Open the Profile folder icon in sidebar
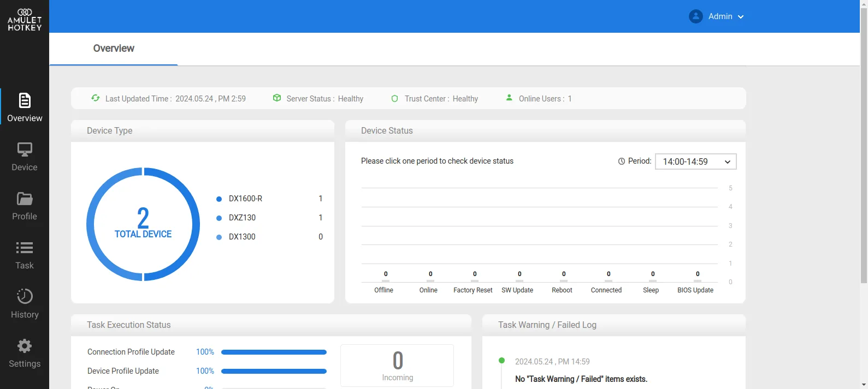Viewport: 868px width, 389px height. pyautogui.click(x=25, y=199)
